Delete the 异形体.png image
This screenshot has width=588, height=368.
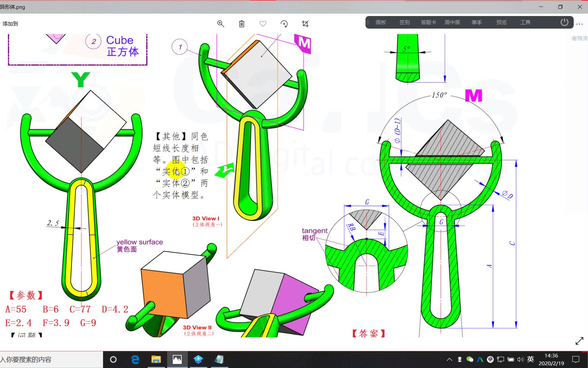click(x=242, y=24)
